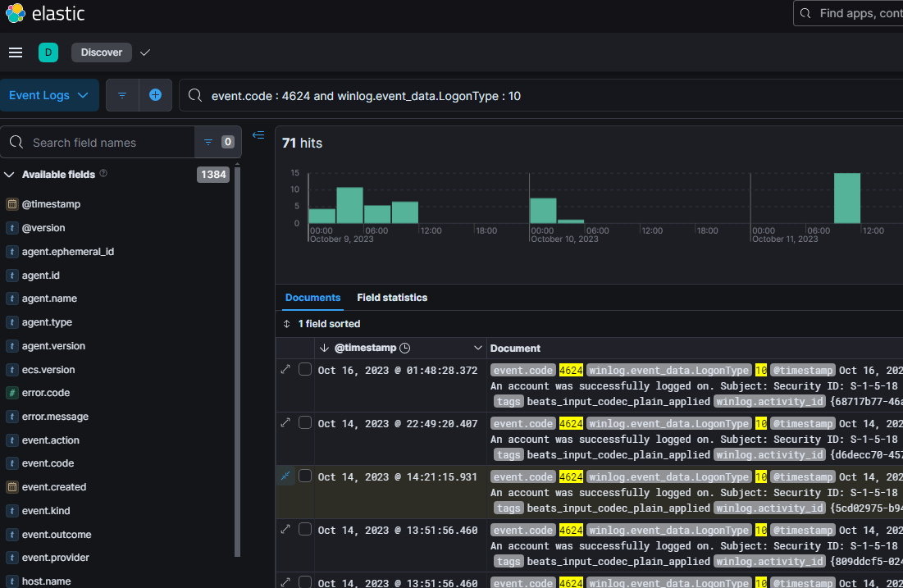Select the Oct 16 01:48:28 row checkbox
Screen dimensions: 903x588
305,370
